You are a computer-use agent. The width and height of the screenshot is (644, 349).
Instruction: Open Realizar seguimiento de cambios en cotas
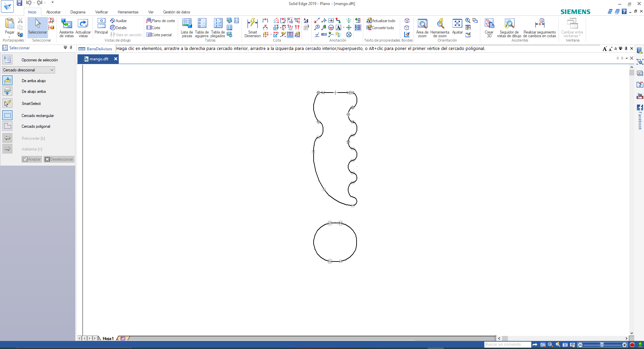(x=540, y=28)
